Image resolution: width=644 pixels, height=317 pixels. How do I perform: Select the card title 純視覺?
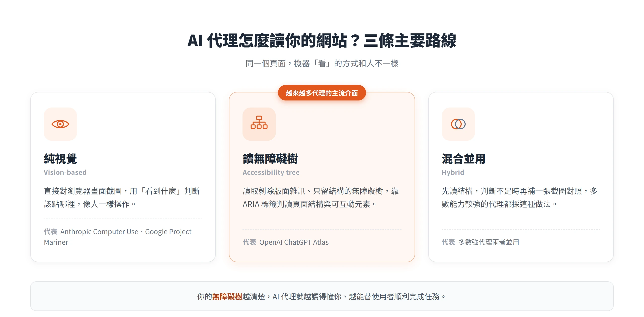[60, 159]
